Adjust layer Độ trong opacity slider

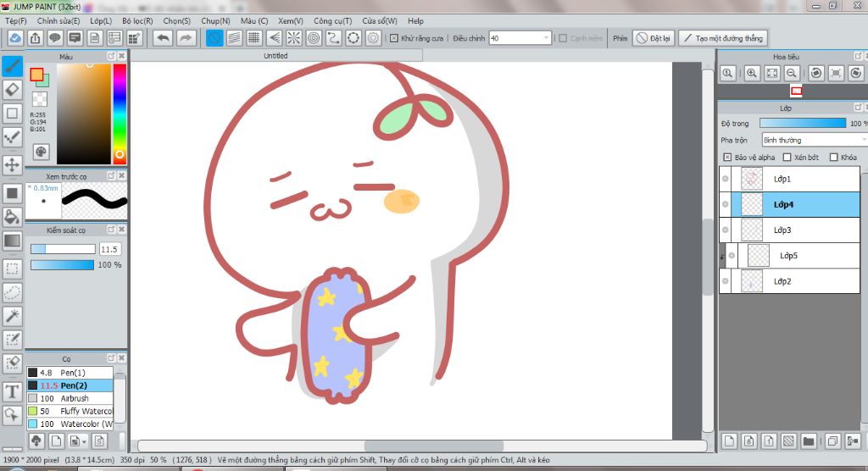tap(803, 123)
